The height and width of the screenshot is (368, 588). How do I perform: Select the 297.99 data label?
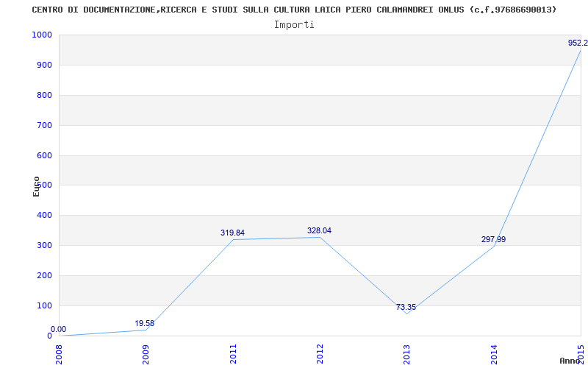[493, 239]
